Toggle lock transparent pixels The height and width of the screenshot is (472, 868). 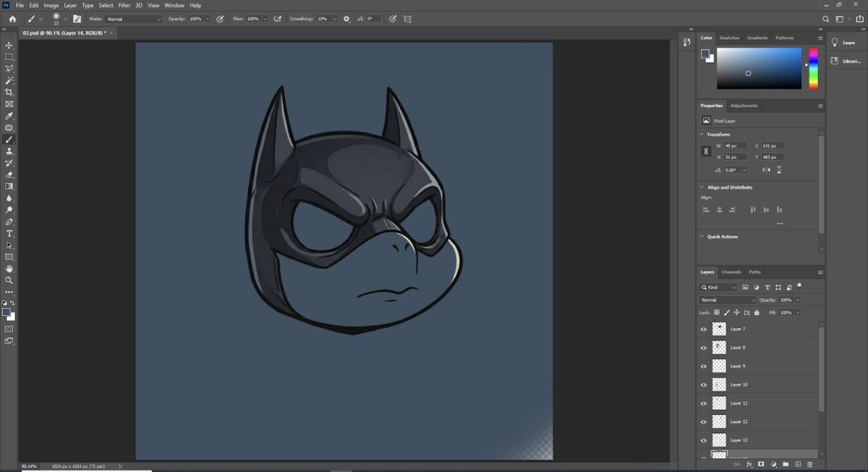click(717, 312)
